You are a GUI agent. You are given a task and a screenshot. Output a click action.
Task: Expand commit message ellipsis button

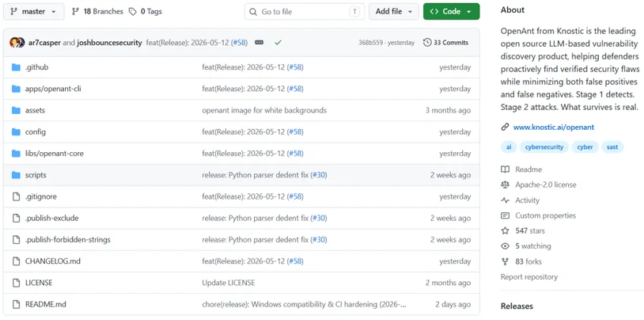(259, 42)
